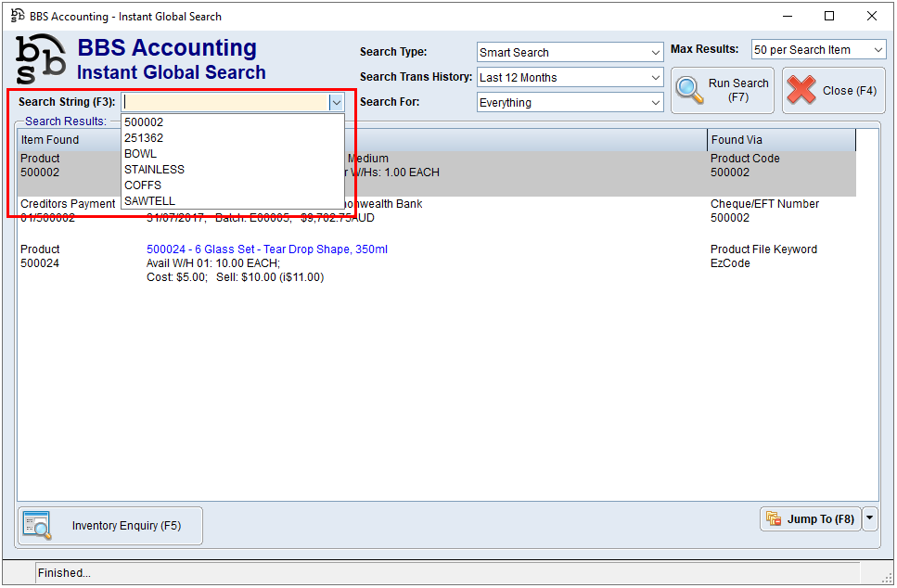Click the Jump To folder icon
The image size is (897, 588).
773,519
